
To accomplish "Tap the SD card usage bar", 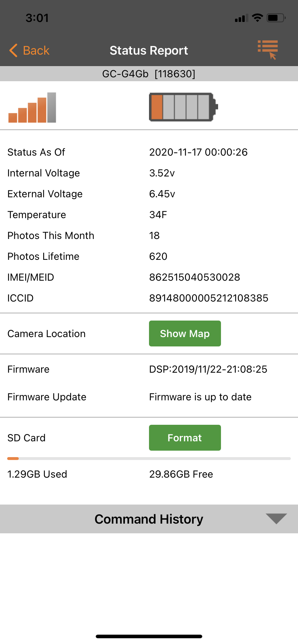I will 149,459.
